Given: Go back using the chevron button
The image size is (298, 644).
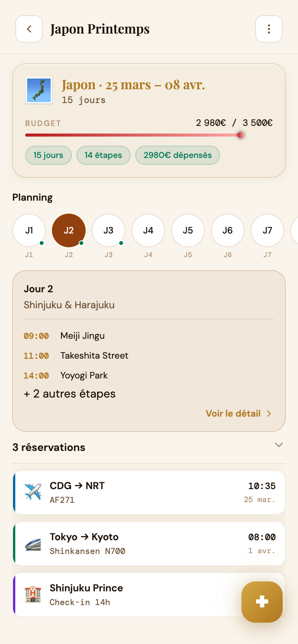Looking at the screenshot, I should [29, 29].
